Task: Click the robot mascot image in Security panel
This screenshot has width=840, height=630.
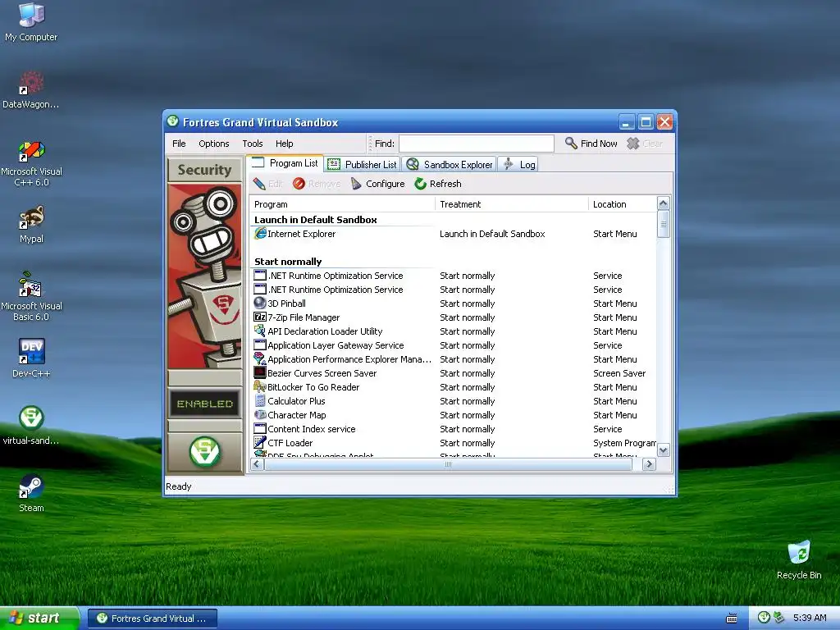Action: pos(204,276)
